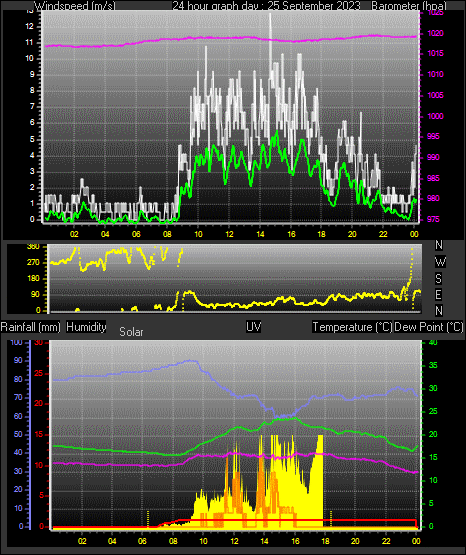Viewport: 466px width, 555px height.
Task: Click the Barometer (hpa) axis title
Action: point(409,5)
